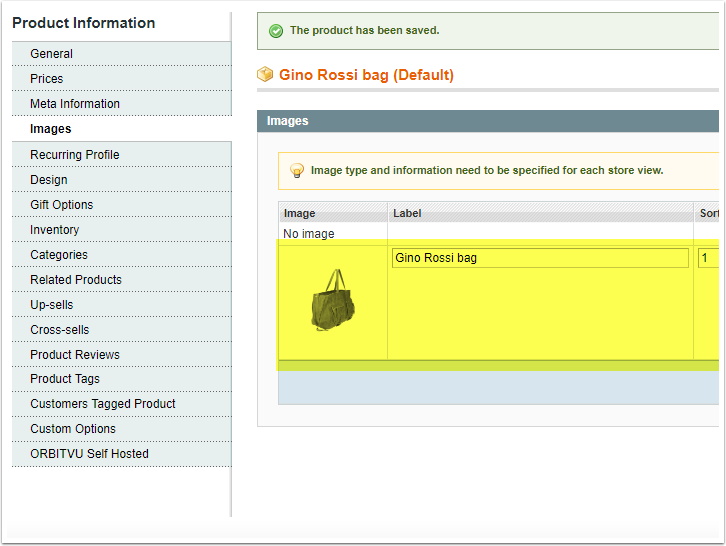Open the General tab
Screen dimensions: 726x546
point(121,54)
